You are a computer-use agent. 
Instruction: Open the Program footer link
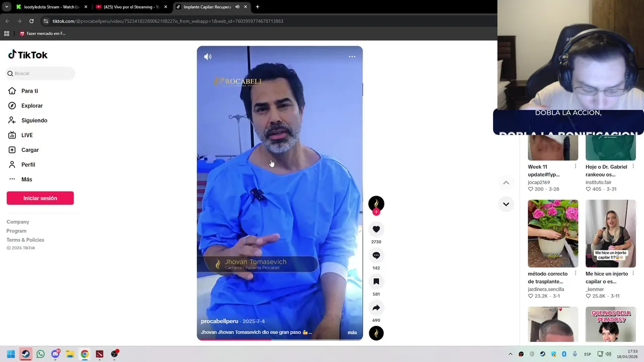point(17,231)
